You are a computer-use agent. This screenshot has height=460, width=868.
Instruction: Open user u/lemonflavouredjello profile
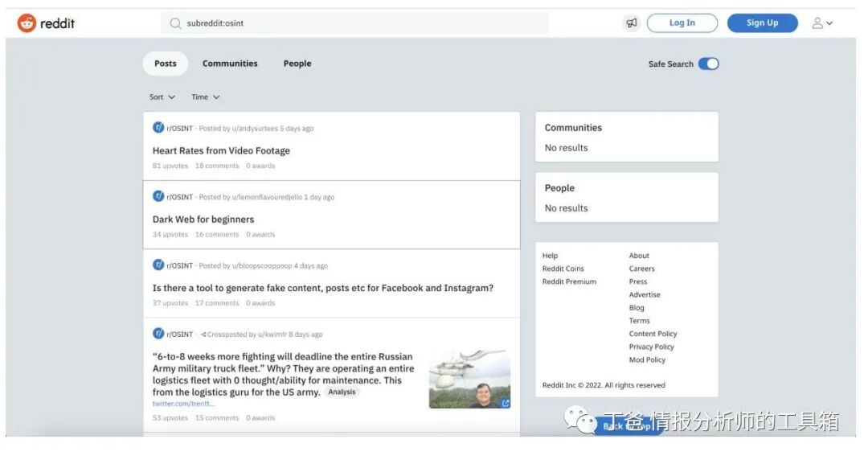click(x=267, y=197)
